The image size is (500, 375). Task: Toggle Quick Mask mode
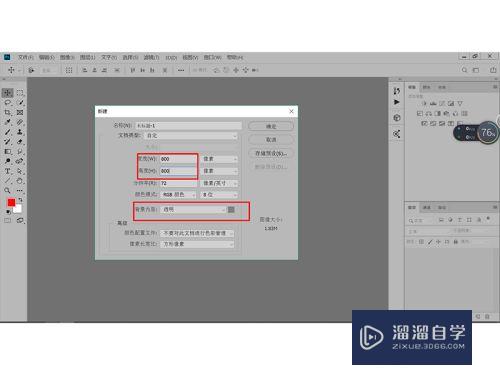[x=8, y=220]
